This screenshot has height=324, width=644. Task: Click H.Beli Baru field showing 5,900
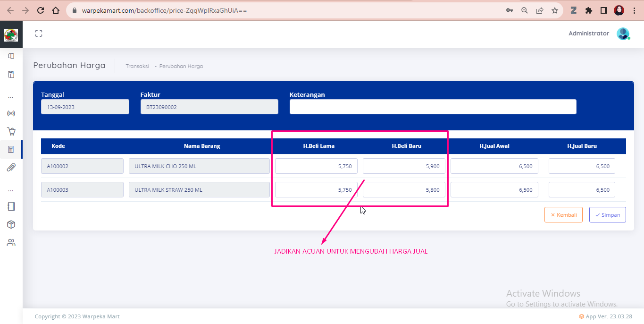[404, 166]
